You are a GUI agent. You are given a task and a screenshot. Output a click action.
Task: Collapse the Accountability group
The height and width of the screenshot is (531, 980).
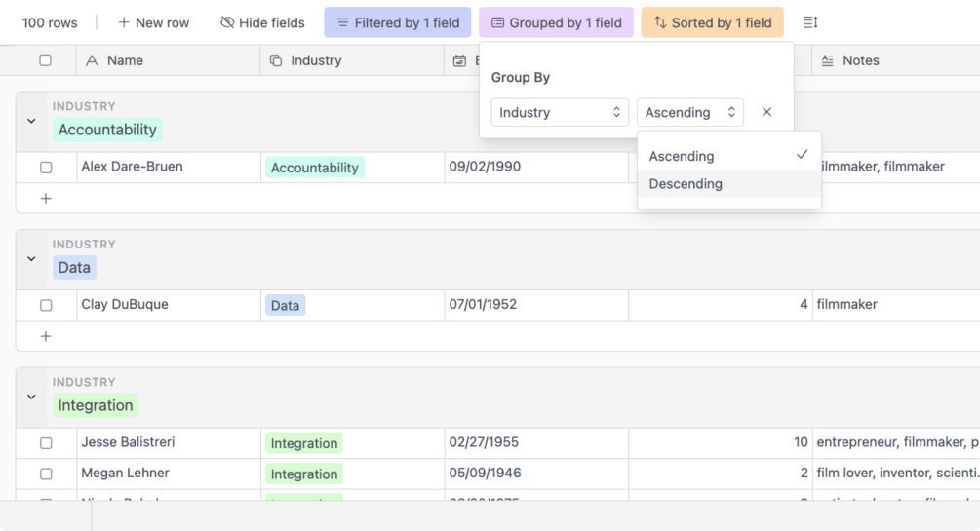(31, 122)
